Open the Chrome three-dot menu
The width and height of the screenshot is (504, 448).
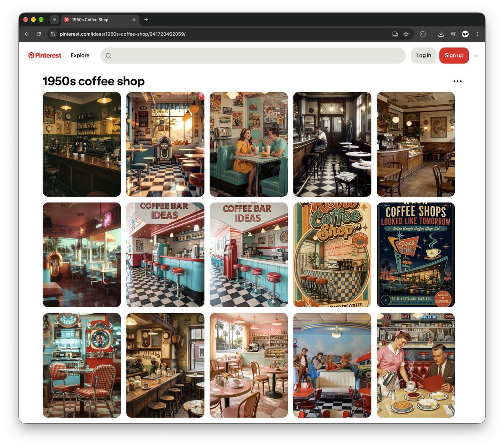coord(477,34)
